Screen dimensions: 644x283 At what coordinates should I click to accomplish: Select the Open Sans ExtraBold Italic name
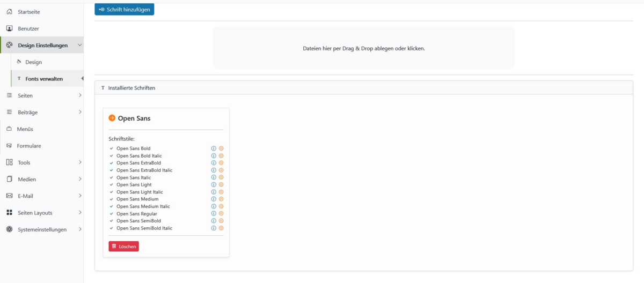144,170
